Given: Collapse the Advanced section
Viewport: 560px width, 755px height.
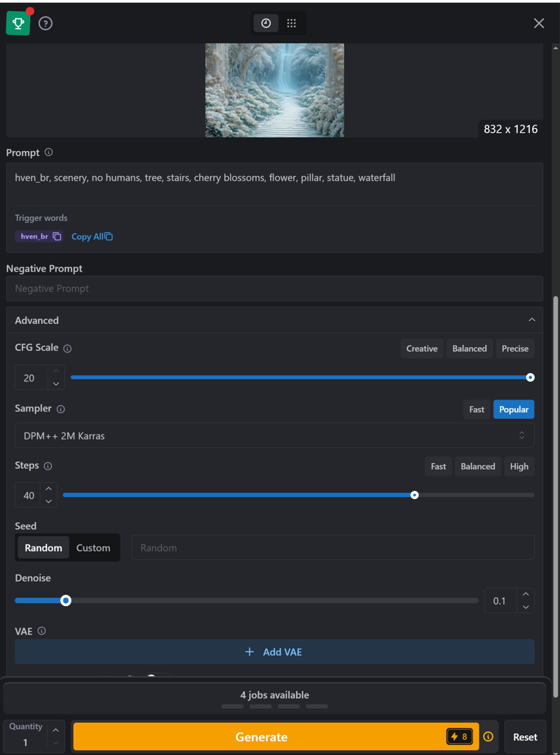Looking at the screenshot, I should click(532, 320).
